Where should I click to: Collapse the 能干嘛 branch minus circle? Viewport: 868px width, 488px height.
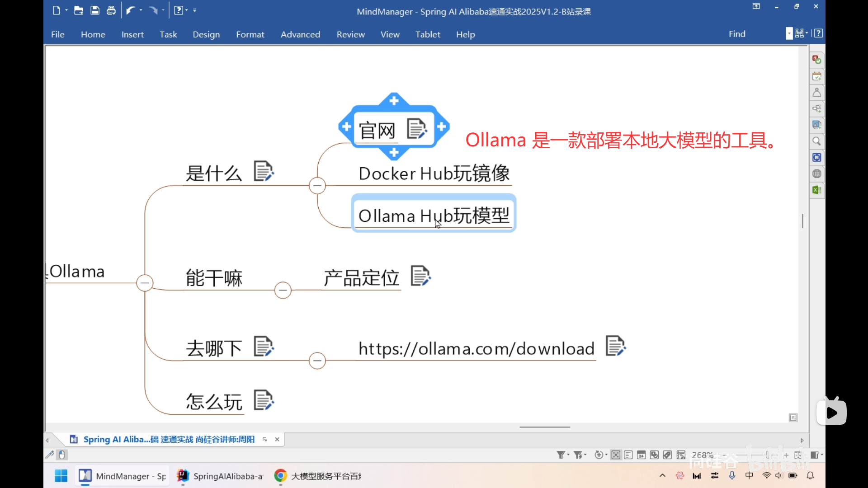click(283, 290)
